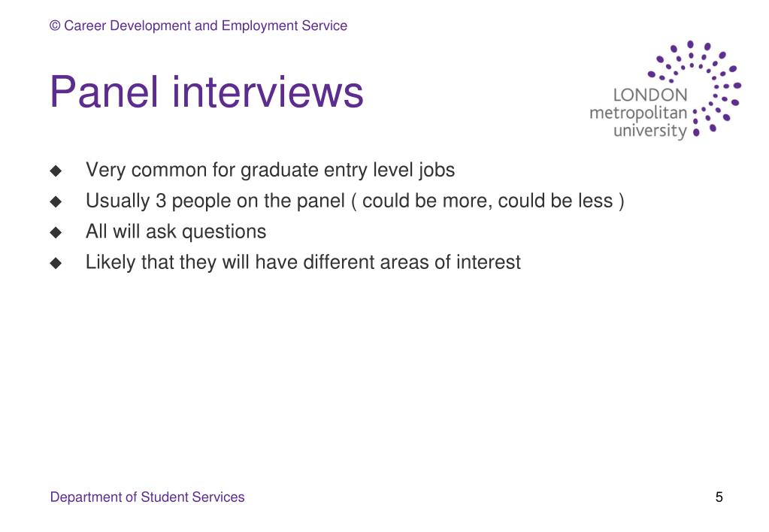Select the 'Career Development and Employment Service' header text
The image size is (769, 532).
pos(205,26)
